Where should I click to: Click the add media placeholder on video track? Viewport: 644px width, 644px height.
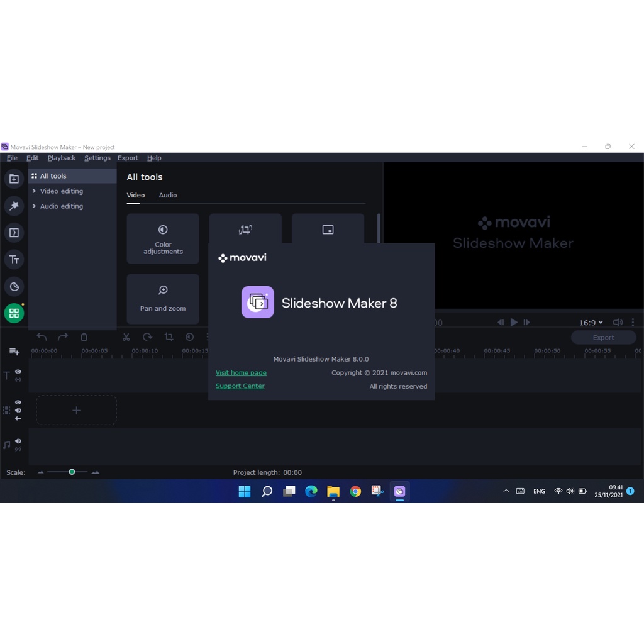coord(76,410)
